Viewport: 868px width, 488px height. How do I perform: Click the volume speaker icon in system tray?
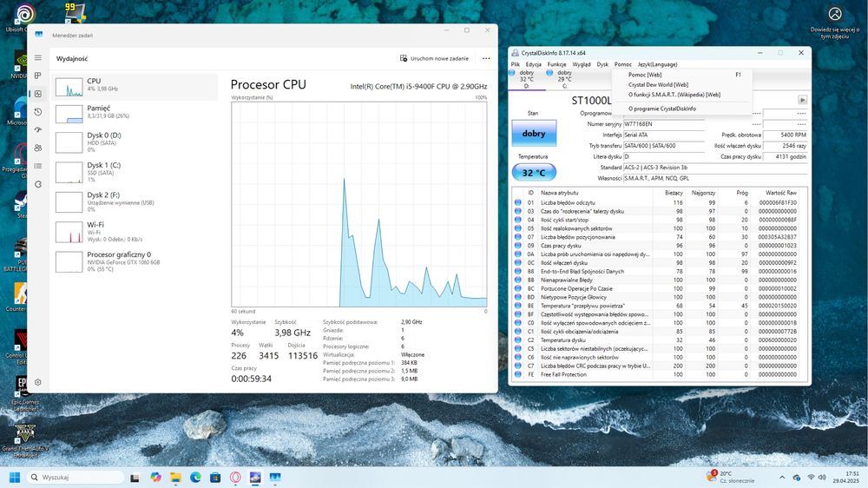click(822, 477)
